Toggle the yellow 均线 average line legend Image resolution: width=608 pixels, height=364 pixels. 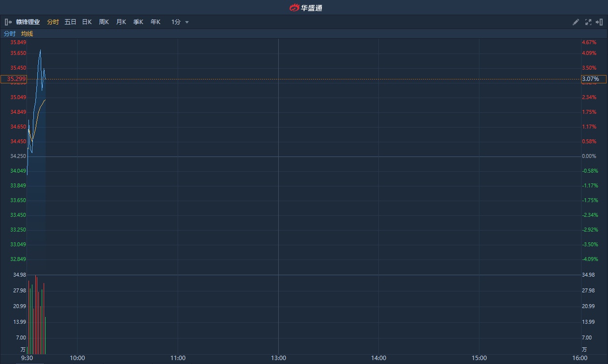27,34
